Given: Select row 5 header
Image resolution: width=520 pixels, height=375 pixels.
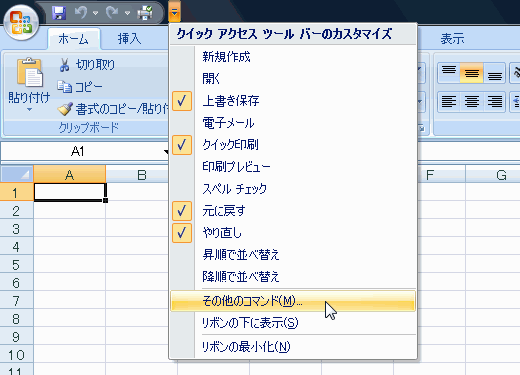Looking at the screenshot, I should tap(16, 264).
